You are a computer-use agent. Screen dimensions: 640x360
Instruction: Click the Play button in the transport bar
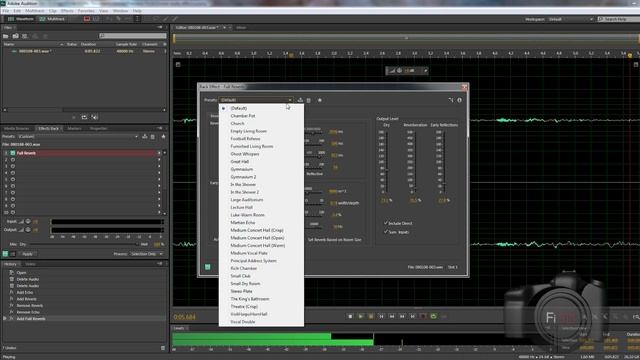click(x=360, y=316)
